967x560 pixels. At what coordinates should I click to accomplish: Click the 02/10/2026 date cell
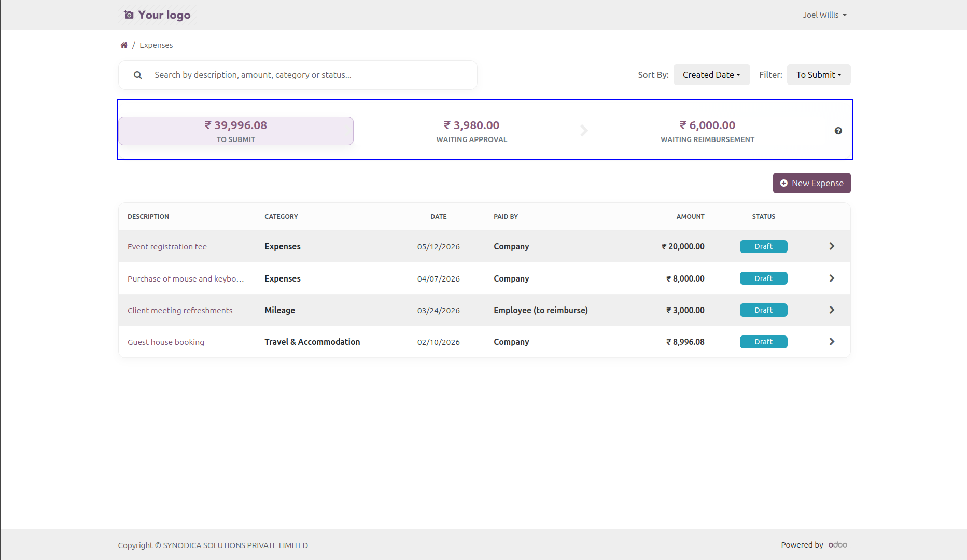click(x=438, y=342)
